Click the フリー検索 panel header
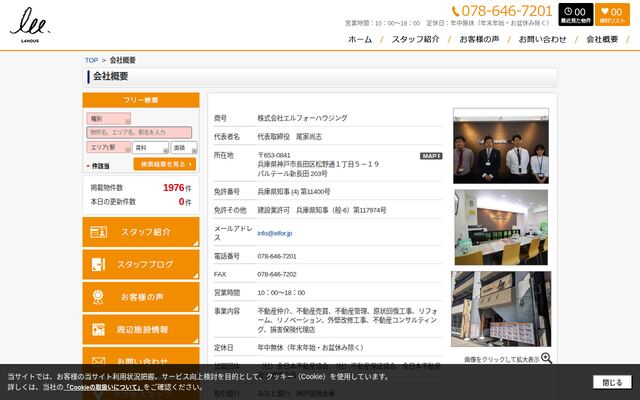The image size is (640, 400). point(141,100)
